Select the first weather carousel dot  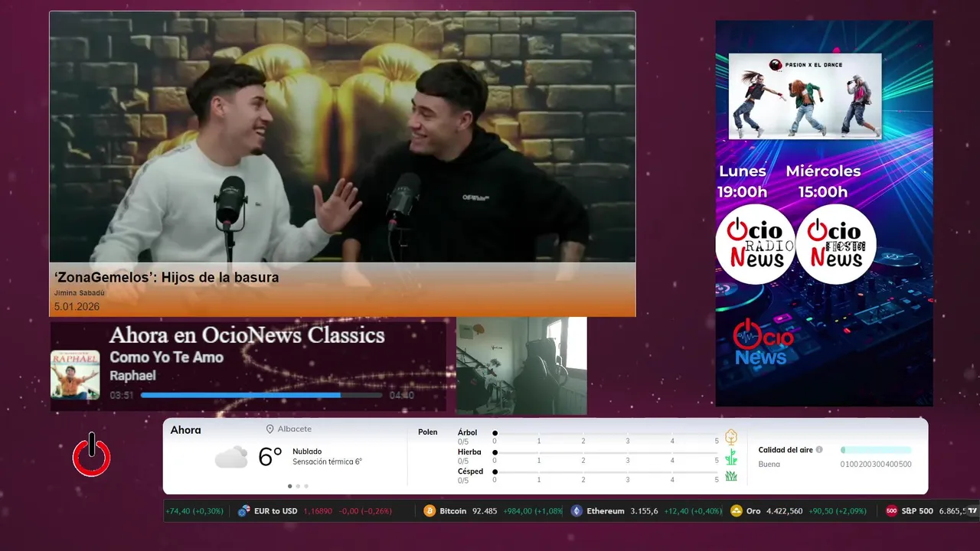point(289,486)
